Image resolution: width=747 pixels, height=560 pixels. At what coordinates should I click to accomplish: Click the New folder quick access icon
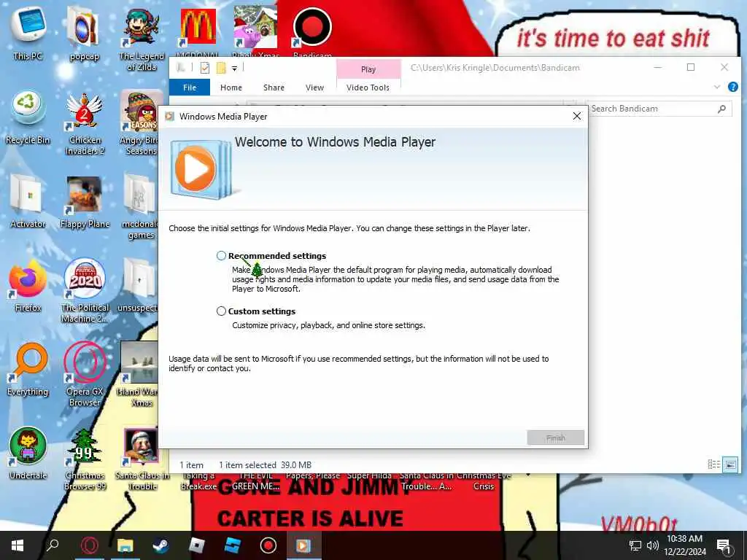click(221, 68)
